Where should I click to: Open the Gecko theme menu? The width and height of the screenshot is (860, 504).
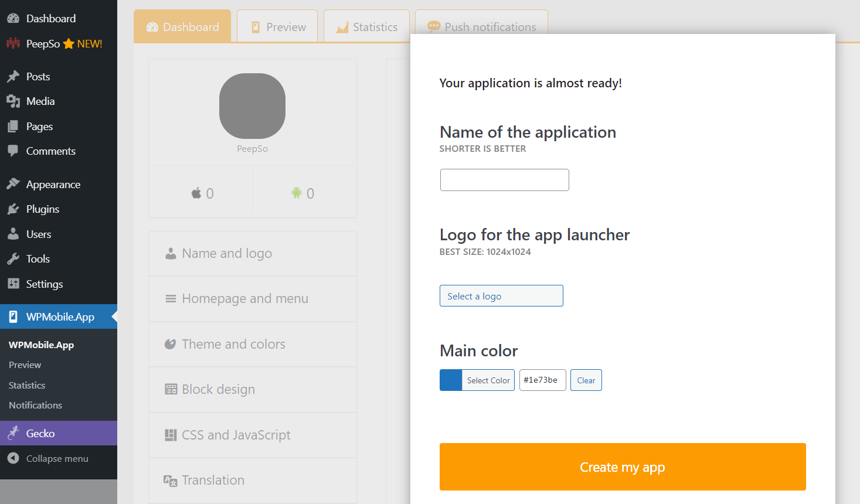[x=59, y=434]
